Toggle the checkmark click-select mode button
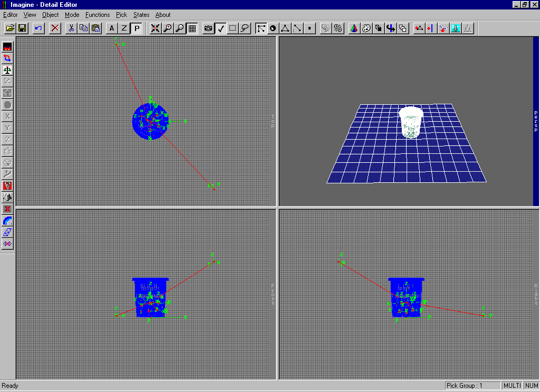Screen dimensions: 540x392 (221, 28)
